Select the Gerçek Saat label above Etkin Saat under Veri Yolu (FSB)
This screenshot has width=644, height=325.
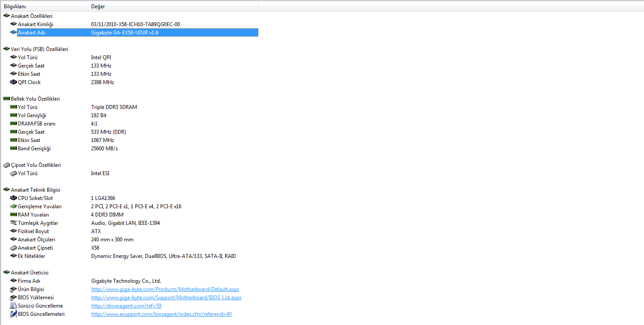point(31,66)
